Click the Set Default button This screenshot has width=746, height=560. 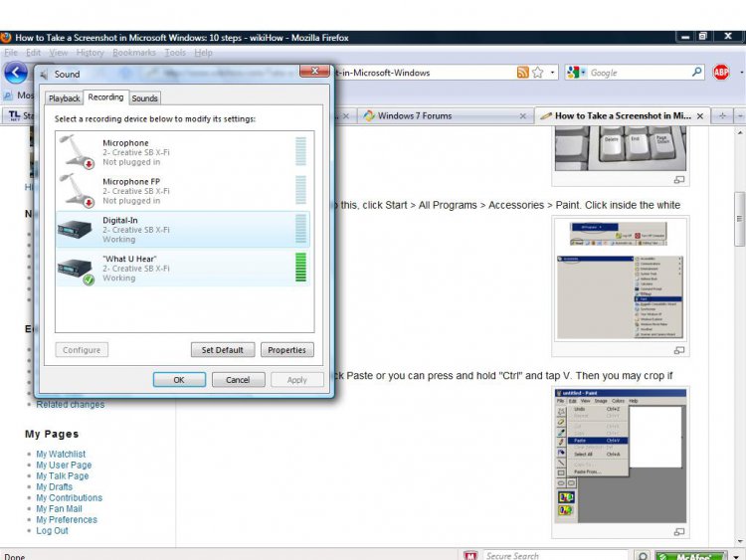click(x=223, y=350)
